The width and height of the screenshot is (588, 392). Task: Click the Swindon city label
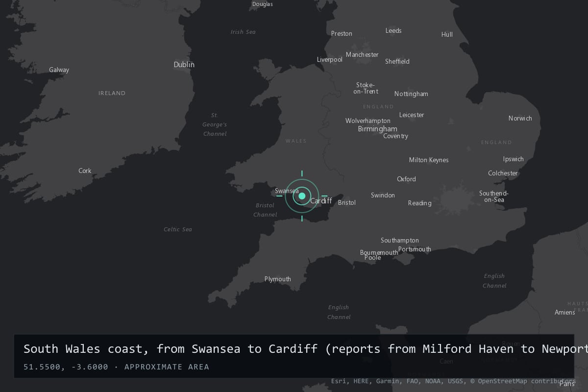383,195
